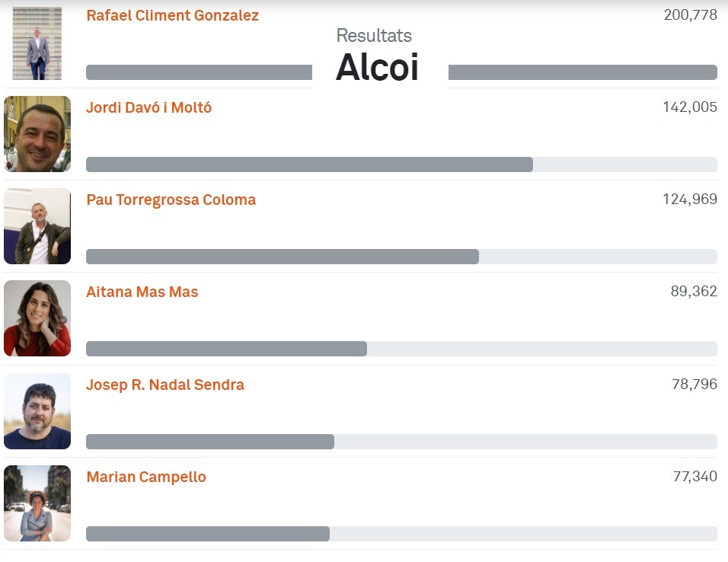Click Josep Nadal's results progress bar
The width and height of the screenshot is (728, 562).
click(x=401, y=442)
